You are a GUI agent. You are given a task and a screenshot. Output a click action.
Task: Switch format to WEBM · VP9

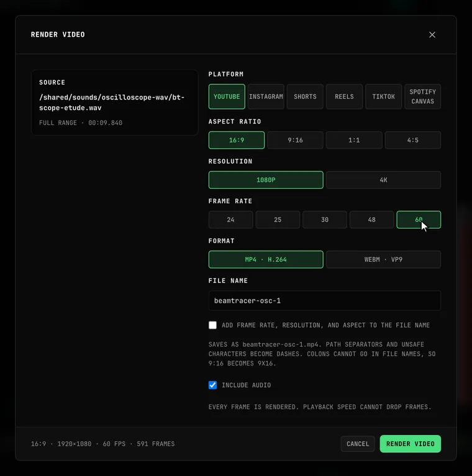click(x=383, y=259)
